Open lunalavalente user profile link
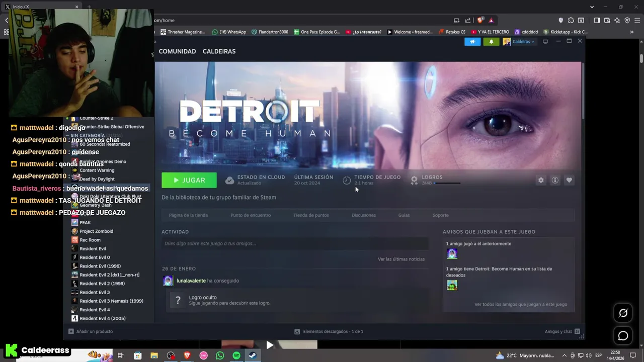The width and height of the screenshot is (644, 362). point(191,281)
